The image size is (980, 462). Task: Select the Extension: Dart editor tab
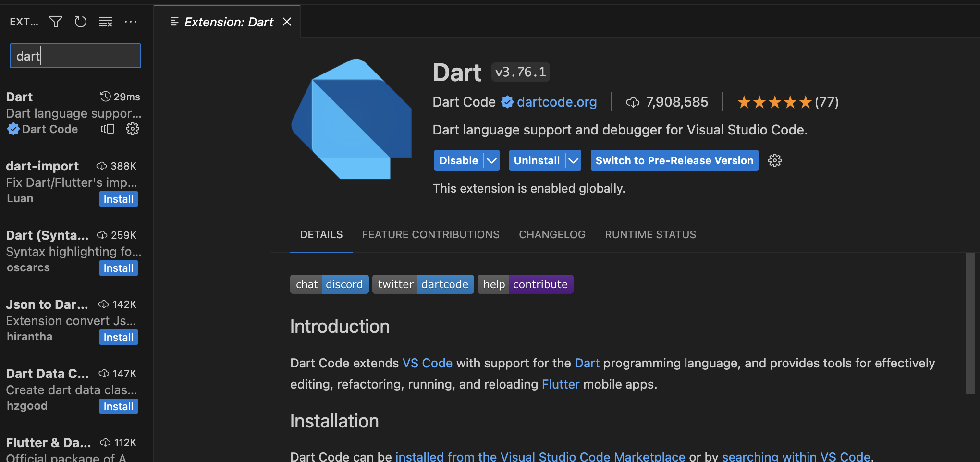click(228, 22)
